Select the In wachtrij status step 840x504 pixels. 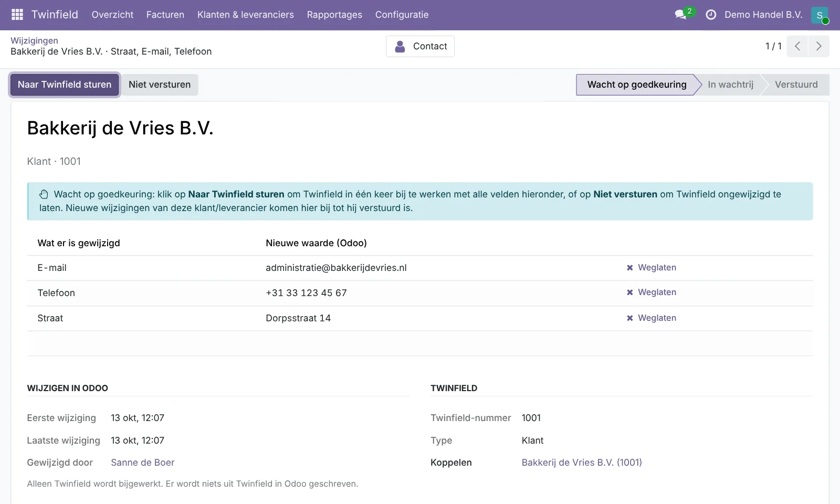point(730,85)
